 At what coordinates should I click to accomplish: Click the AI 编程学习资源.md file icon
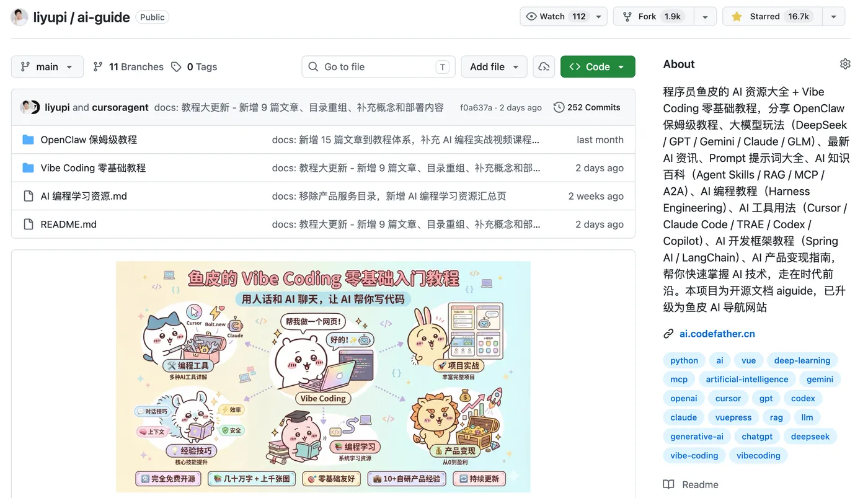28,196
